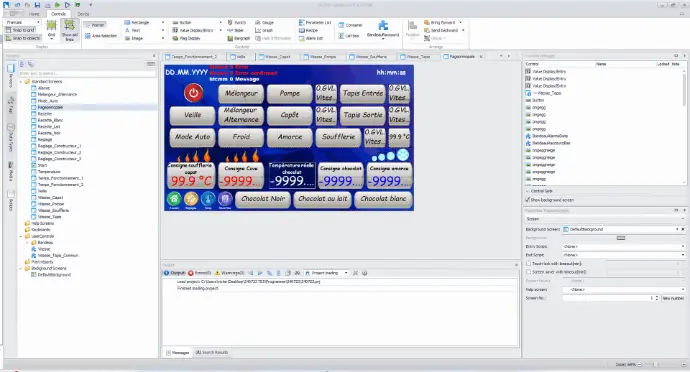Open the Send Backward dropdown arrow
690x372 pixels.
coord(463,30)
